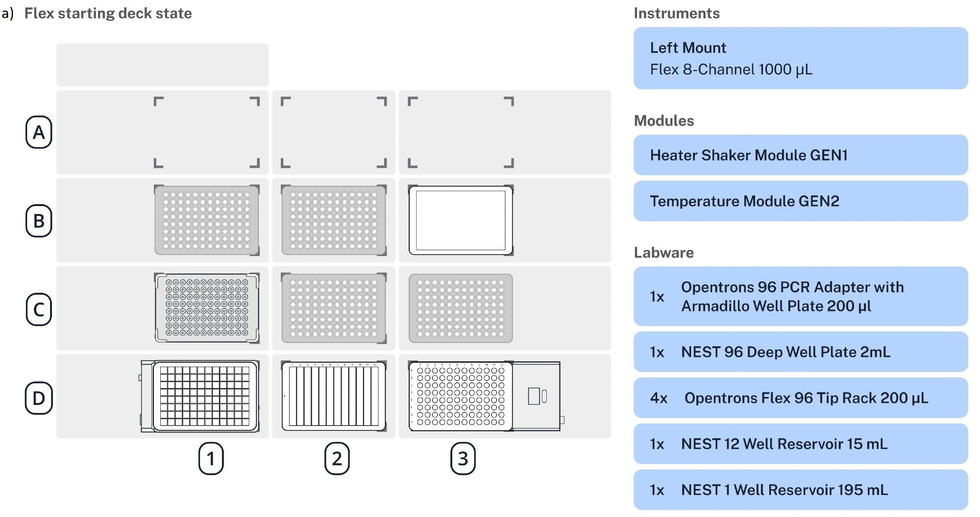Click the waste chute icon beside slot D3

tap(537, 396)
